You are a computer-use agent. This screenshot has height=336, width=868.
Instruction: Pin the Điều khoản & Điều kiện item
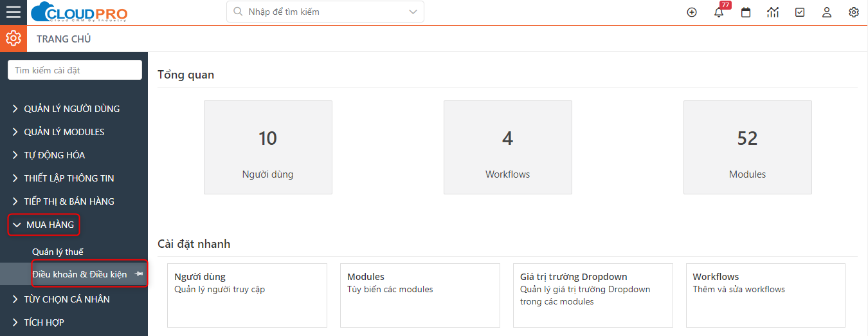(140, 274)
